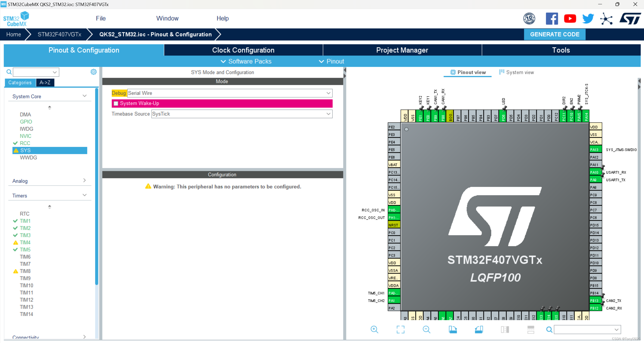Click the categories panel vertical scrollbar
This screenshot has width=644, height=343.
(x=97, y=186)
